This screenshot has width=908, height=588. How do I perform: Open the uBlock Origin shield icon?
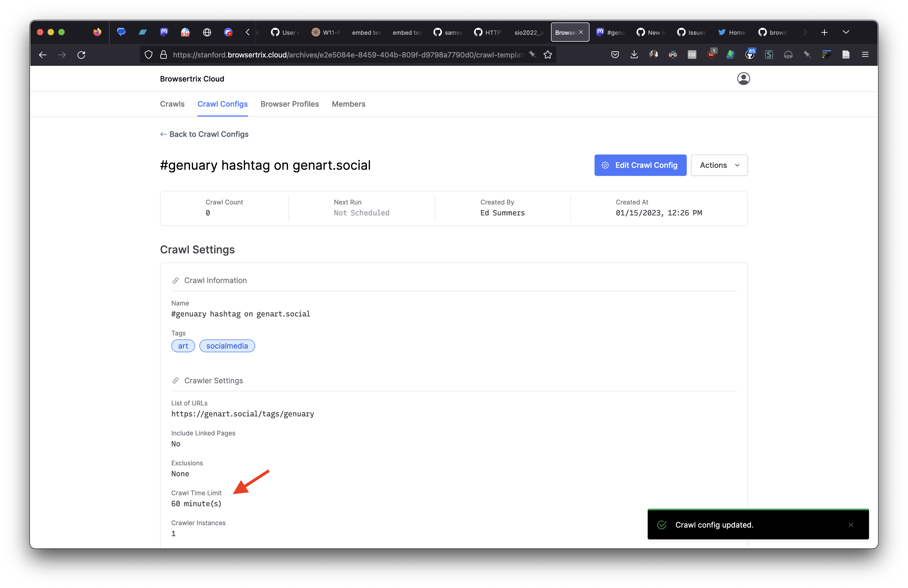[x=712, y=55]
